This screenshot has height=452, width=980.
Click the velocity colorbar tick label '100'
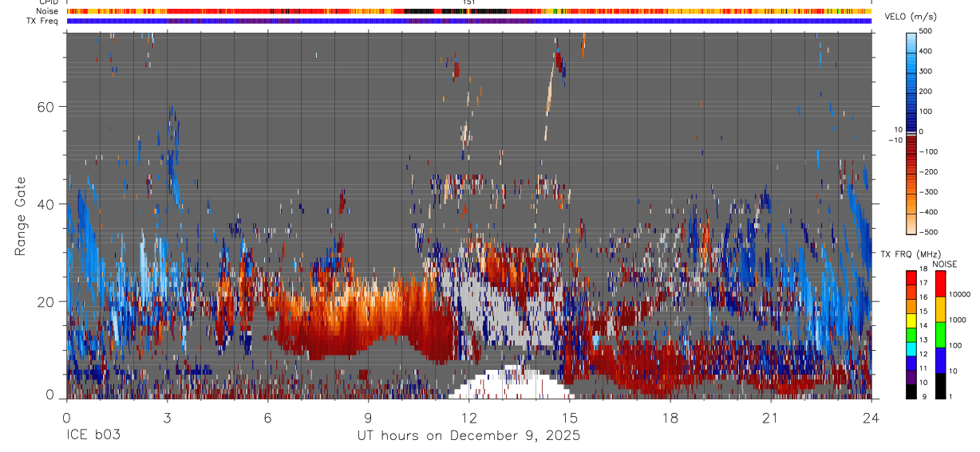tap(926, 111)
